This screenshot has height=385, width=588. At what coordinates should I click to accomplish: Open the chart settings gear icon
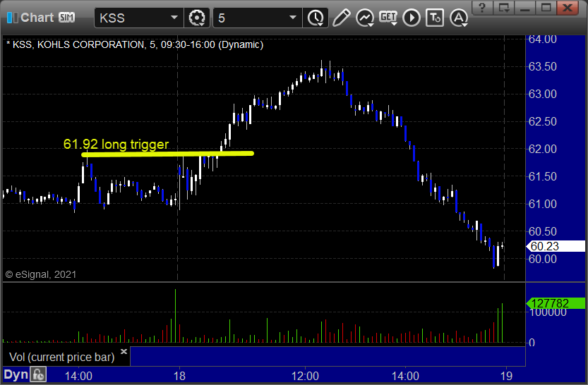197,18
